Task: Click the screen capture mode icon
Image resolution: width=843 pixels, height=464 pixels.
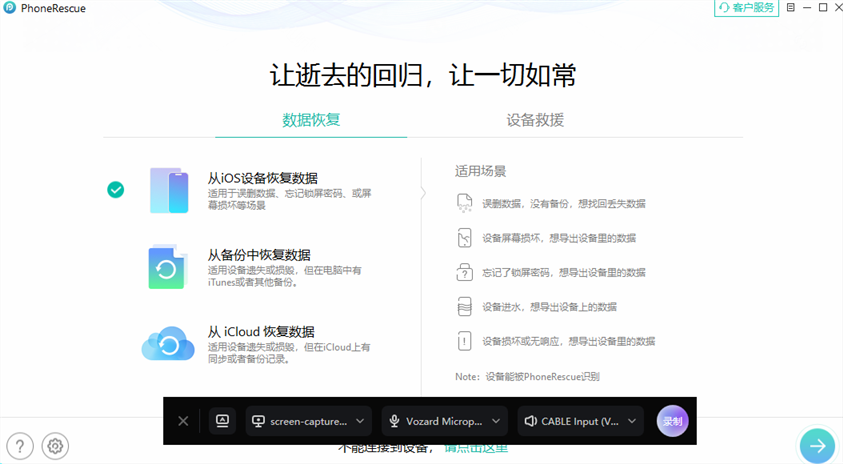Action: pyautogui.click(x=223, y=421)
